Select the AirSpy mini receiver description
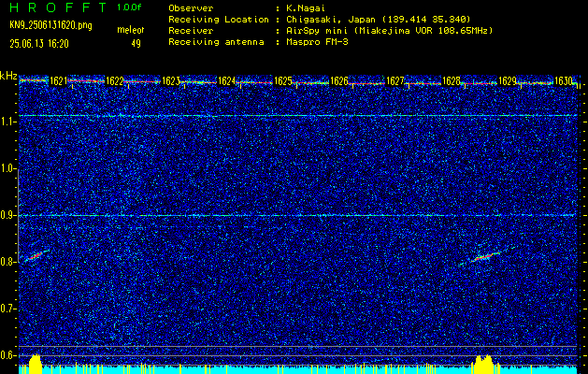 click(389, 30)
